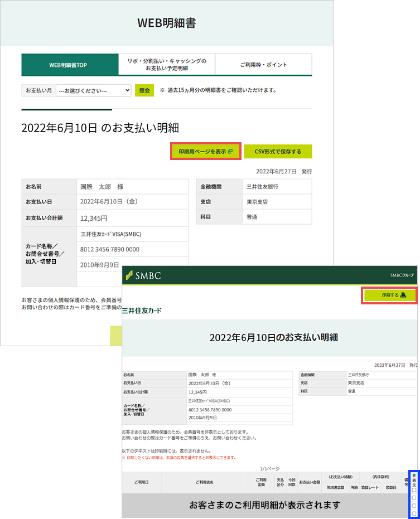Click お客さまのご利用明細が表示されます placeholder area
420x519 pixels.
265,505
